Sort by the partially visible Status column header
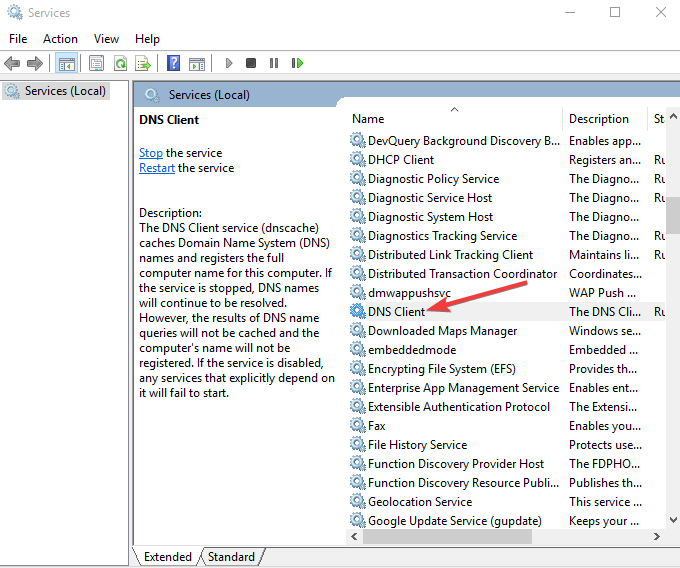Screen dimensions: 680x568 657,119
